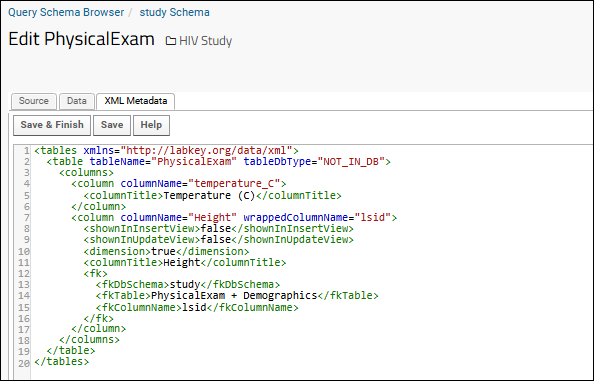Screen dimensions: 594x381
Task: Click the tables xmlns line in editor
Action: coord(166,151)
